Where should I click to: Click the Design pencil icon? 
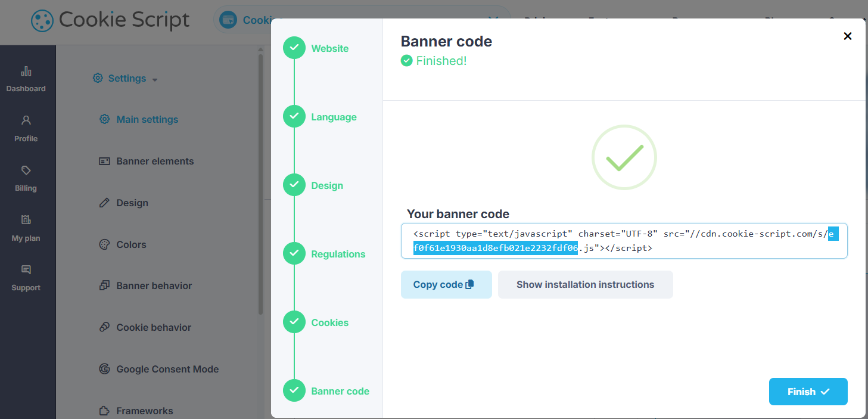(x=104, y=203)
